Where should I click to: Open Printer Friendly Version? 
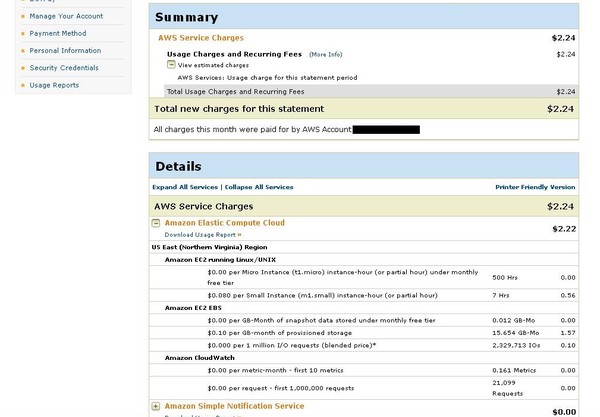point(535,187)
